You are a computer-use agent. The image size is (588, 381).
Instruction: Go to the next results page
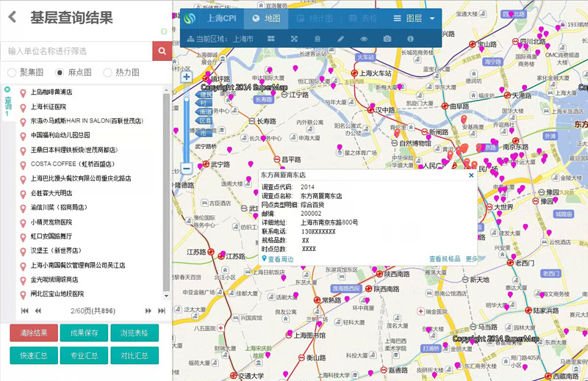tap(148, 311)
